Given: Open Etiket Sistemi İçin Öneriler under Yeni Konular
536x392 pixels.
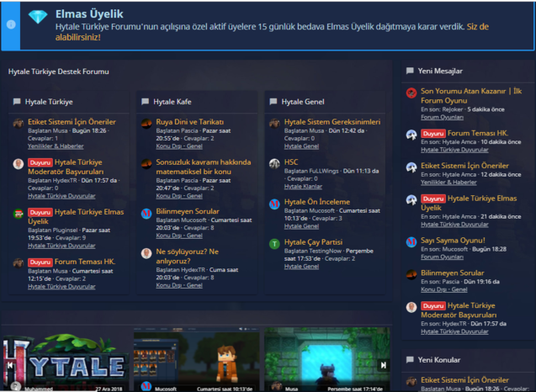Looking at the screenshot, I should point(464,379).
